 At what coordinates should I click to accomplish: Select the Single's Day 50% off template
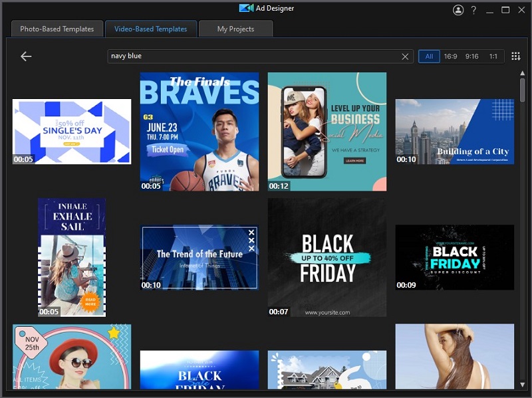[72, 132]
